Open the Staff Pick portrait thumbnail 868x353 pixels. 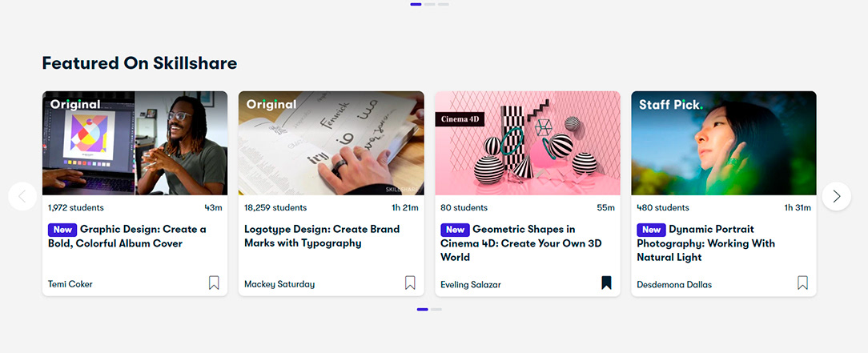point(724,142)
